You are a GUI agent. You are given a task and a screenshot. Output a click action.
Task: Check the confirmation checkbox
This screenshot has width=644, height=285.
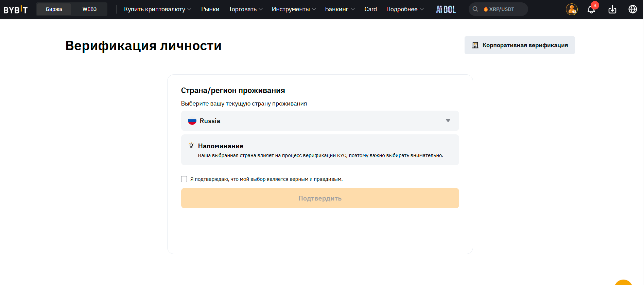[x=184, y=179]
